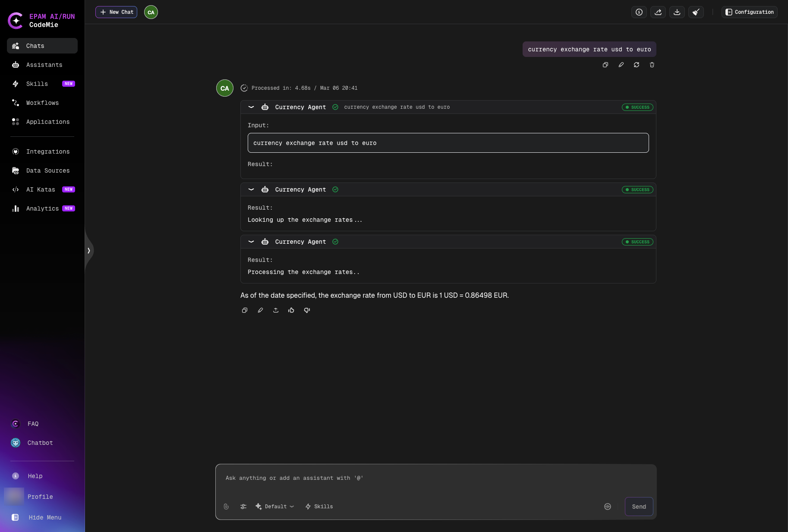
Task: Attach a file with the paperclip icon
Action: (226, 507)
